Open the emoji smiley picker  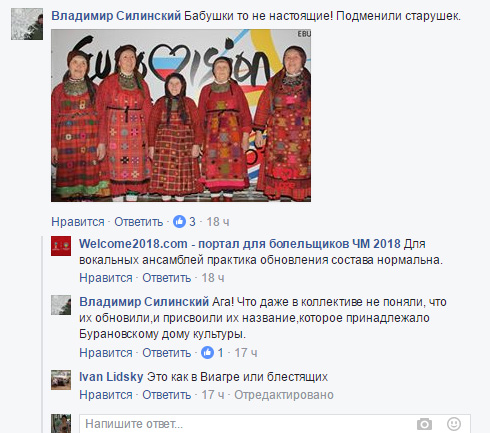tap(454, 424)
